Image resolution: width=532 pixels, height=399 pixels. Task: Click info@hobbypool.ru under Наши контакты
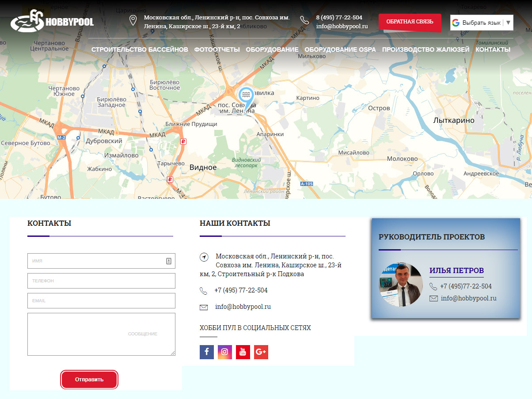pos(243,307)
